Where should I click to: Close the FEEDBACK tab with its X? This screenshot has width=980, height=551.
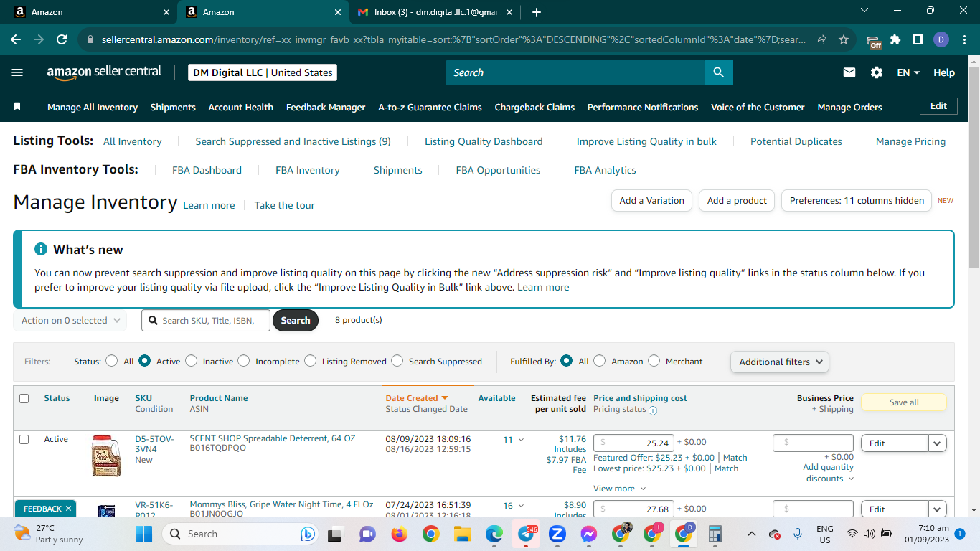point(69,509)
